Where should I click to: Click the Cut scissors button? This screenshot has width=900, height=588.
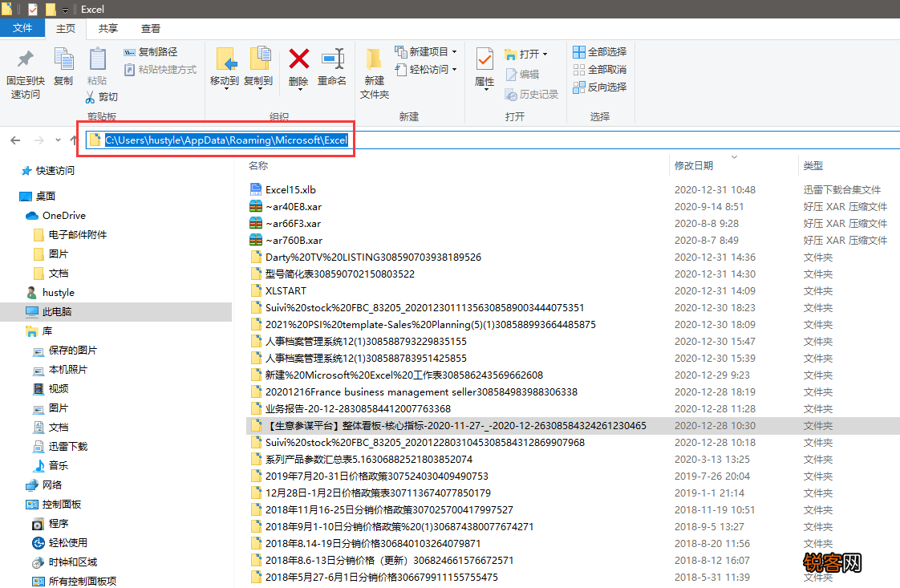point(102,97)
